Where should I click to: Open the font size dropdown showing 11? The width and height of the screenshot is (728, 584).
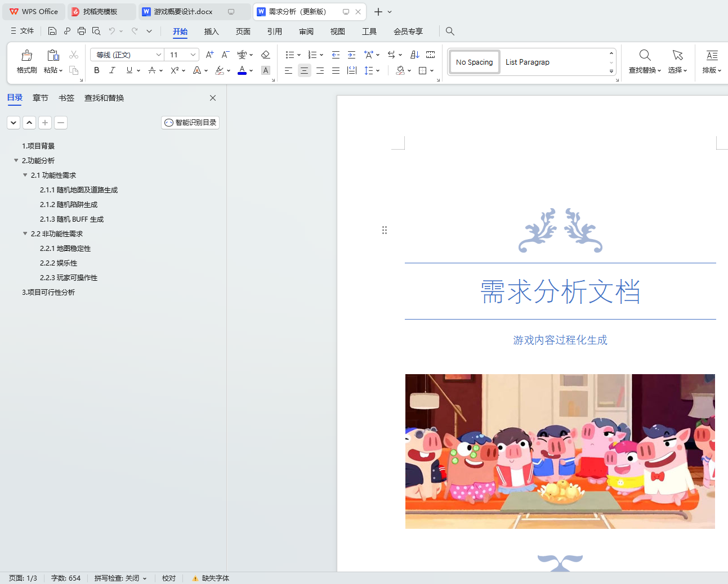tap(193, 55)
